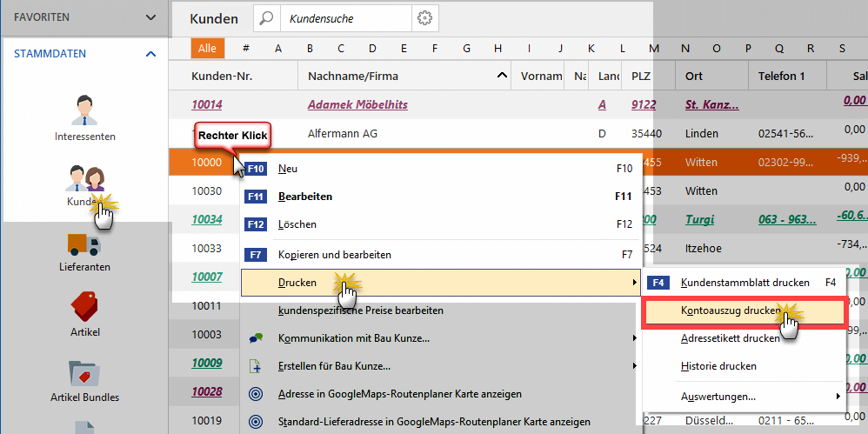Click F7 icon for Kopieren und bearbeiten

[x=256, y=255]
